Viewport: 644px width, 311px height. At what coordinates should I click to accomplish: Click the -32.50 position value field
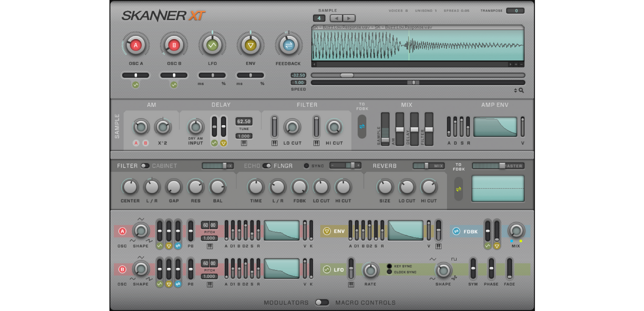[299, 75]
